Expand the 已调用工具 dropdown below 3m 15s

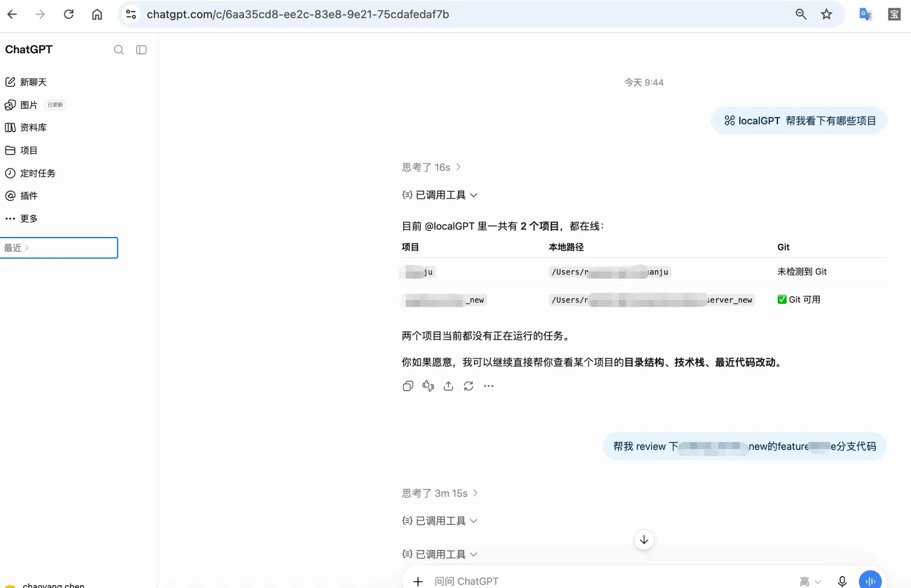tap(439, 521)
